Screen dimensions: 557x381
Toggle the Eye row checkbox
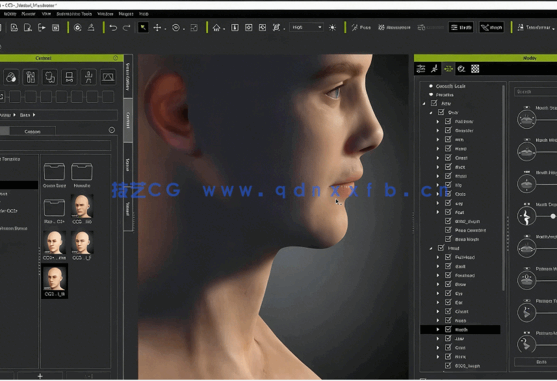(x=448, y=293)
